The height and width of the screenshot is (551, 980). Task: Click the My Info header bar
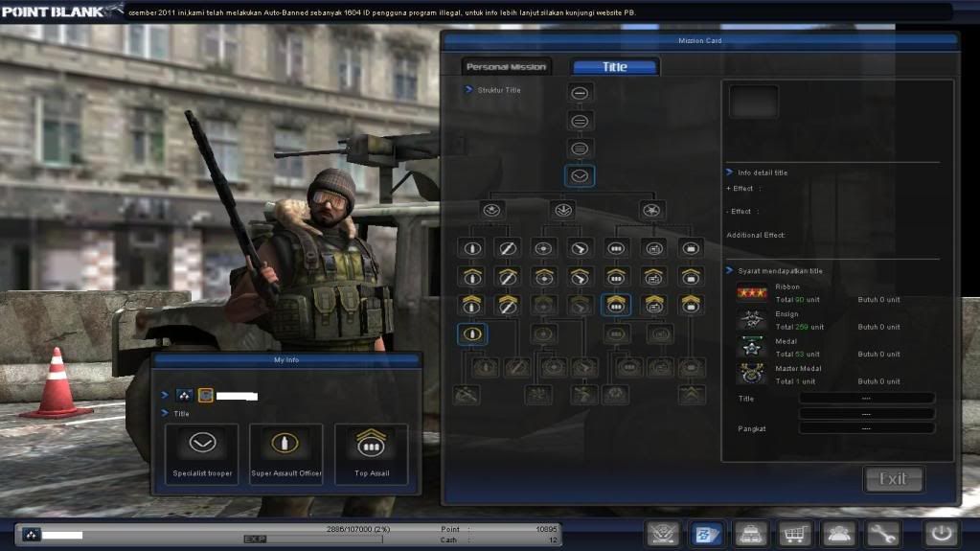click(286, 360)
